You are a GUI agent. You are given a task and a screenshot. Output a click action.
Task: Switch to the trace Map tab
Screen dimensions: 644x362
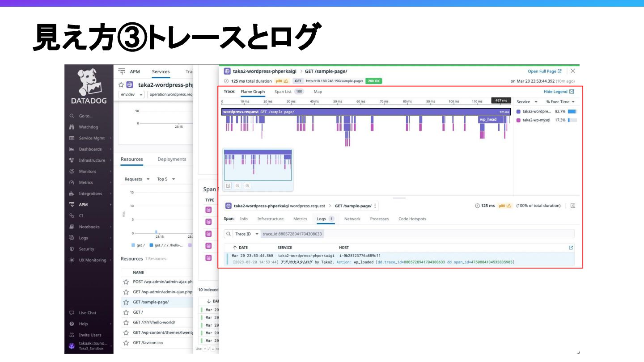coord(318,92)
